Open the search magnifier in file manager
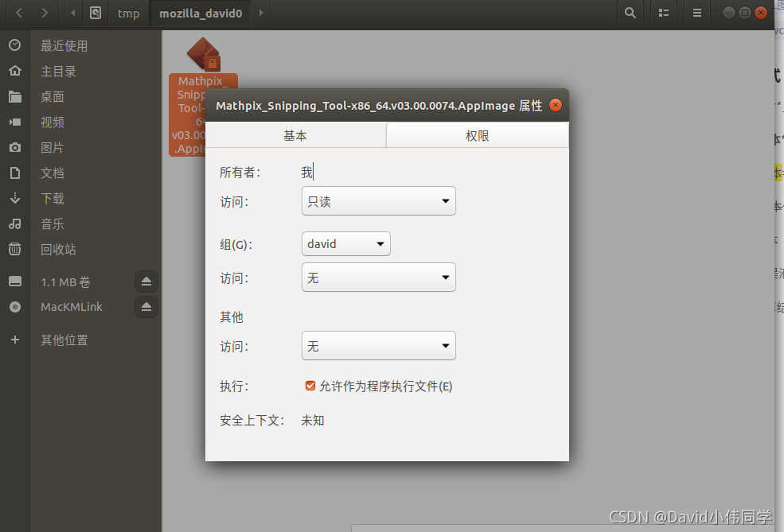784x532 pixels. pyautogui.click(x=630, y=13)
